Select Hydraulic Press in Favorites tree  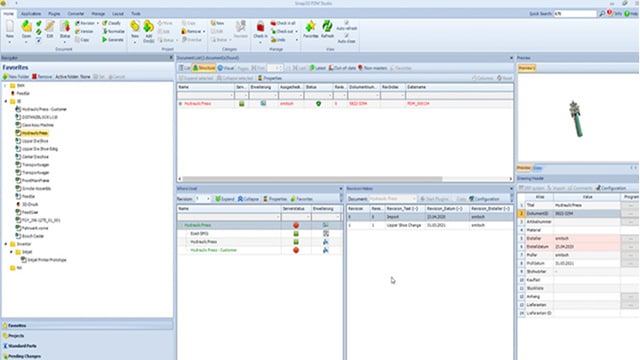[35, 133]
